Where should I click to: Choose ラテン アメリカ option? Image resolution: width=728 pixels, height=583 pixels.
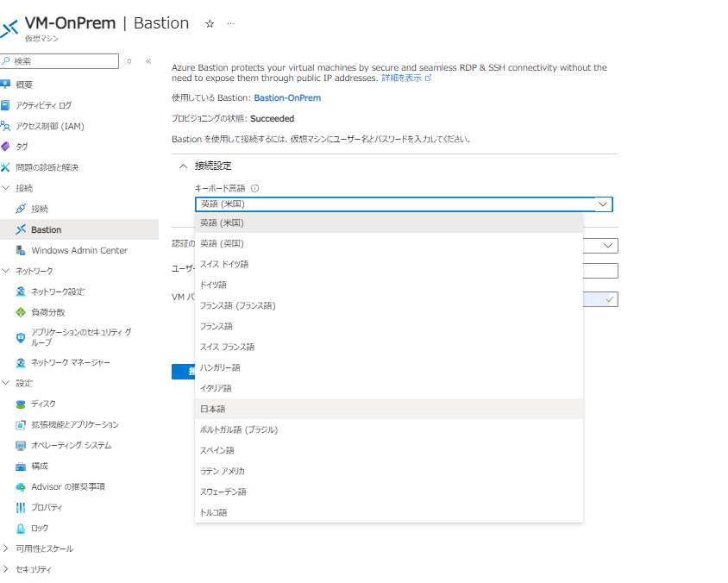coord(389,471)
